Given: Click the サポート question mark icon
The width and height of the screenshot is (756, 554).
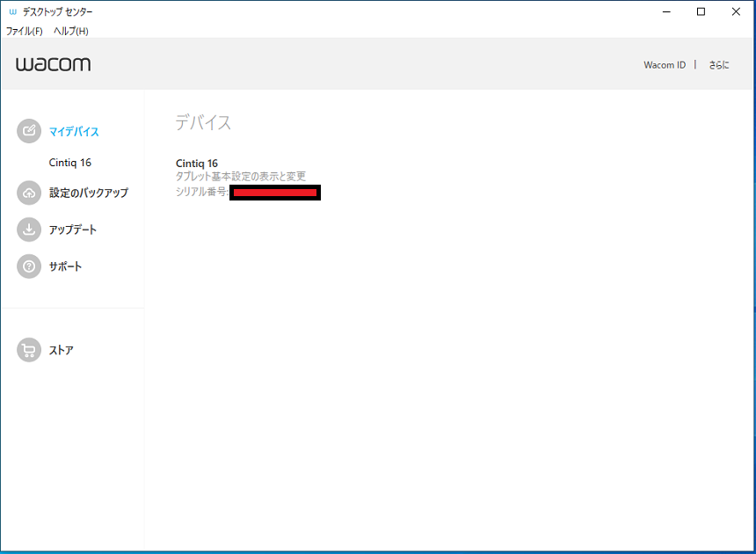Looking at the screenshot, I should [x=28, y=266].
